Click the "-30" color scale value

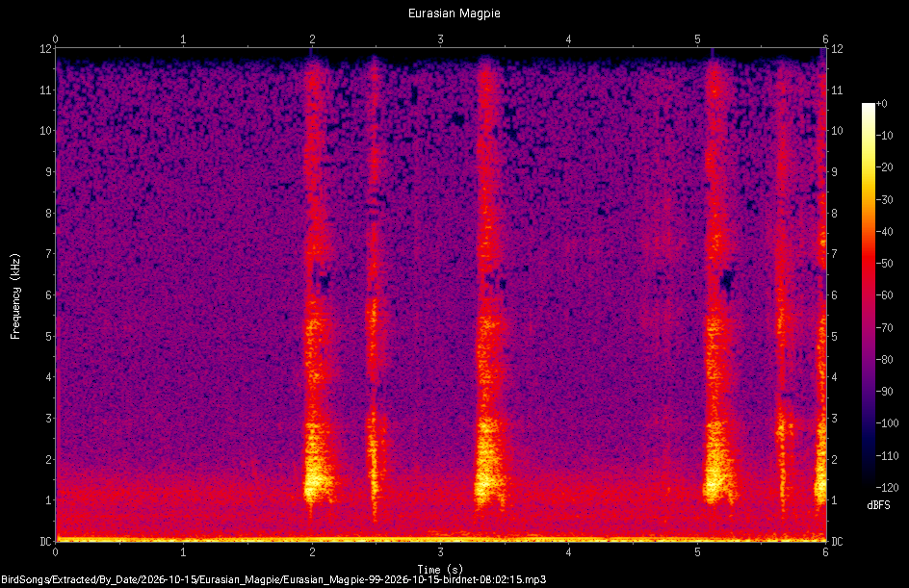point(884,200)
